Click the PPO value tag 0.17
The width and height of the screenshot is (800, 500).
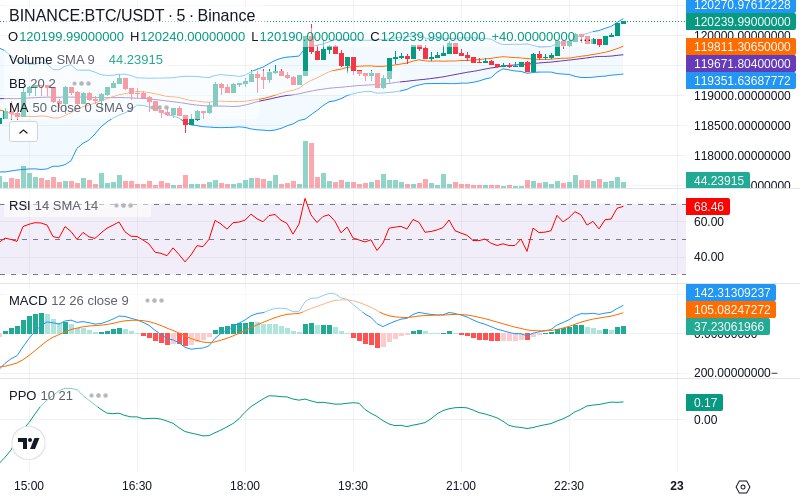click(x=705, y=403)
